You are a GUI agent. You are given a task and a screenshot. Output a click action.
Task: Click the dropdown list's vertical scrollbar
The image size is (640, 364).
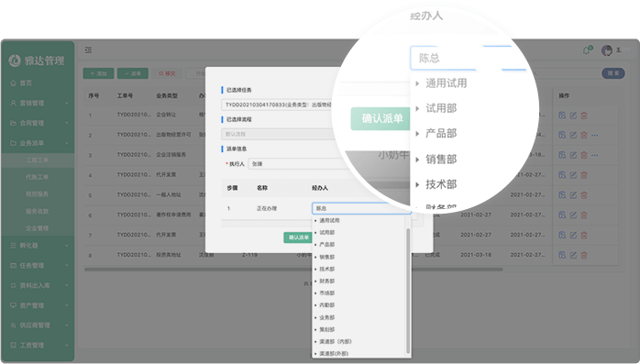click(408, 291)
